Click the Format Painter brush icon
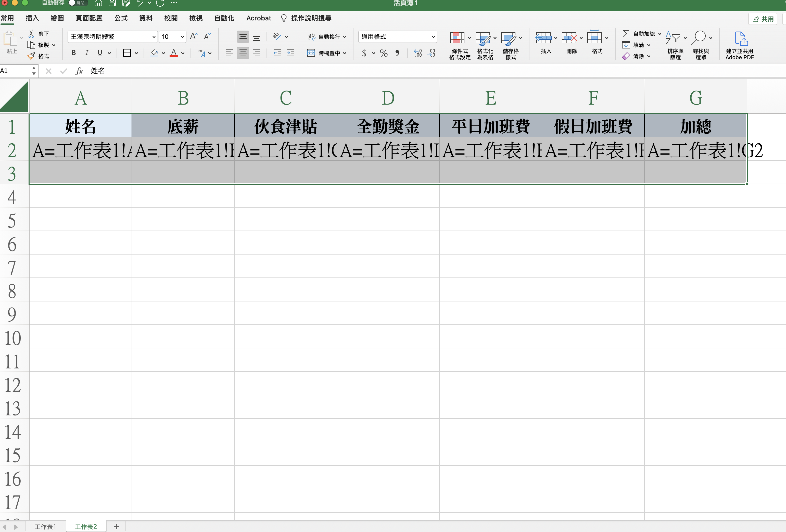This screenshot has width=786, height=532. pyautogui.click(x=31, y=56)
